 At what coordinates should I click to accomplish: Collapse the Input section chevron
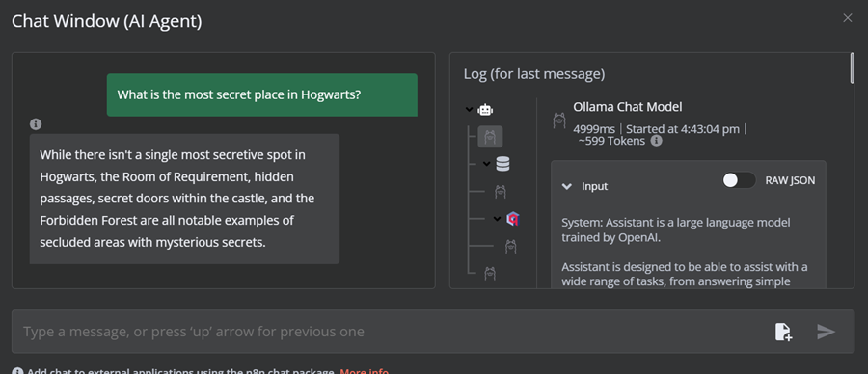(567, 186)
